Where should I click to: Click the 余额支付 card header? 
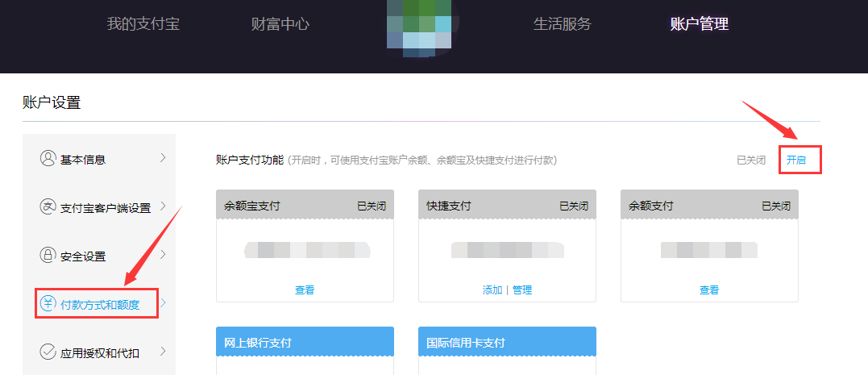(710, 206)
